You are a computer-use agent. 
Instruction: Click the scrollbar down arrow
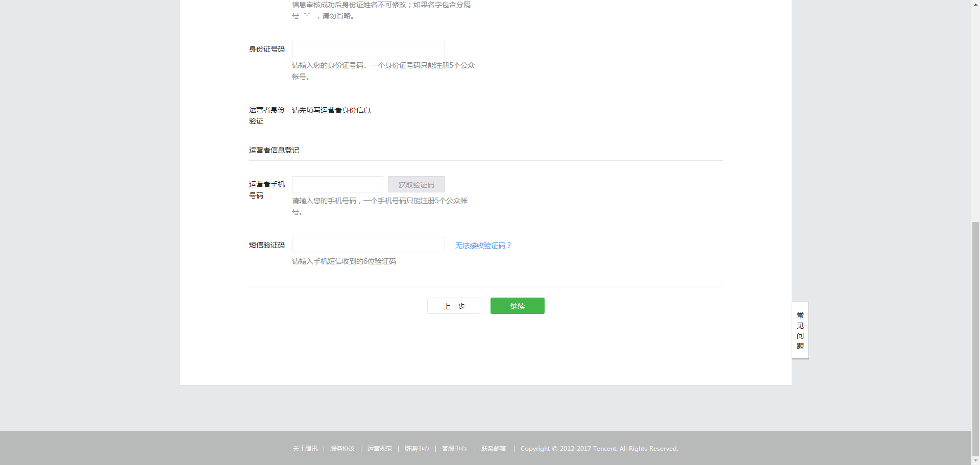click(975, 461)
